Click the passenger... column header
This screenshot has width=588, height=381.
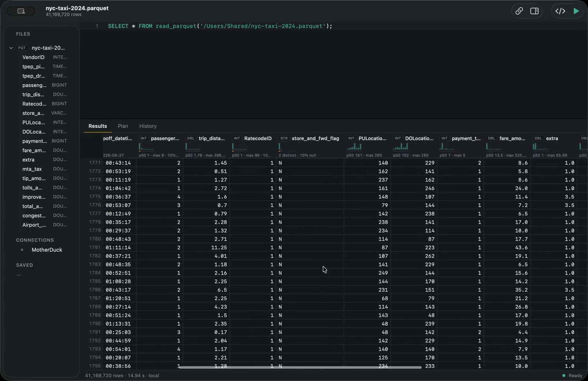tap(165, 138)
